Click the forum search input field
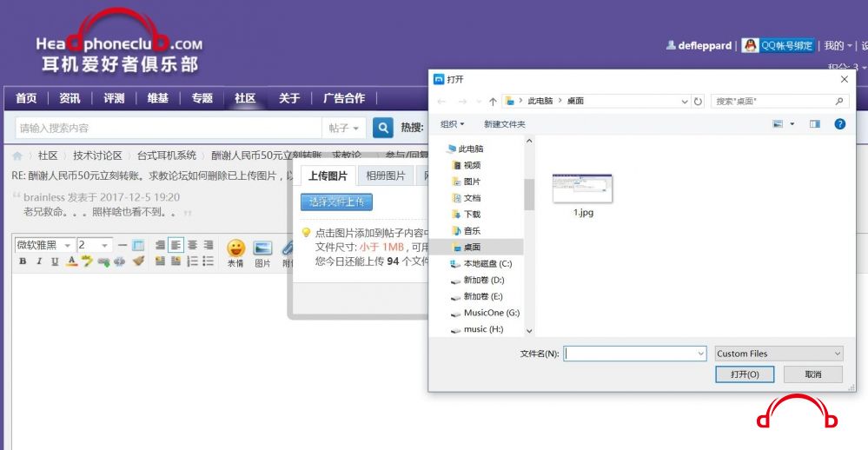Image resolution: width=868 pixels, height=450 pixels. (169, 128)
